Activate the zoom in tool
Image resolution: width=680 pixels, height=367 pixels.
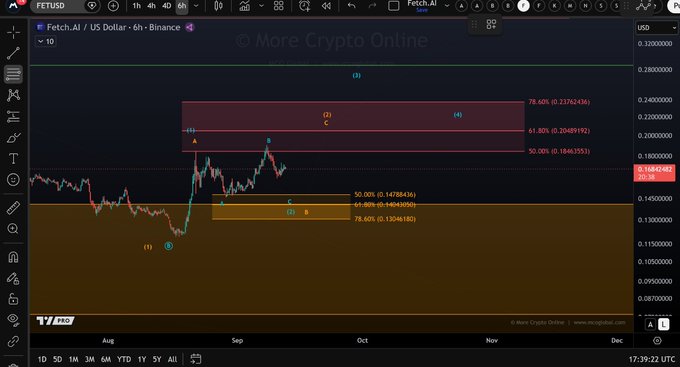[13, 229]
